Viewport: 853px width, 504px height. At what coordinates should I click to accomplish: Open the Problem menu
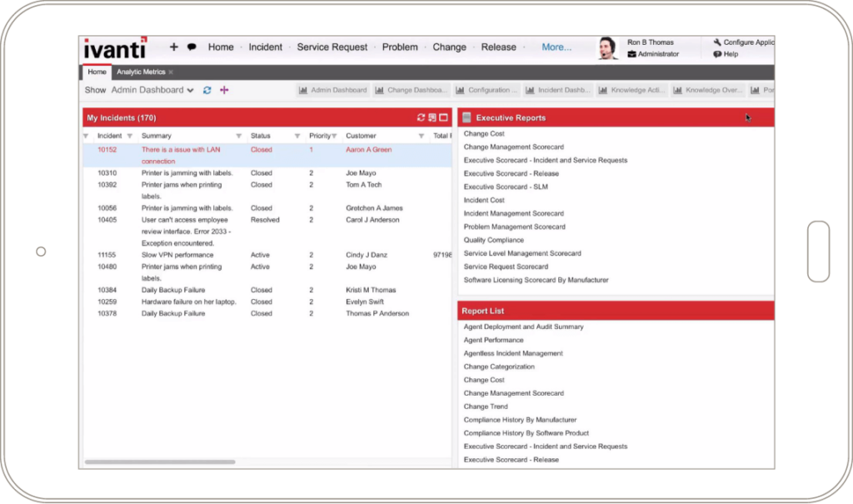point(400,47)
